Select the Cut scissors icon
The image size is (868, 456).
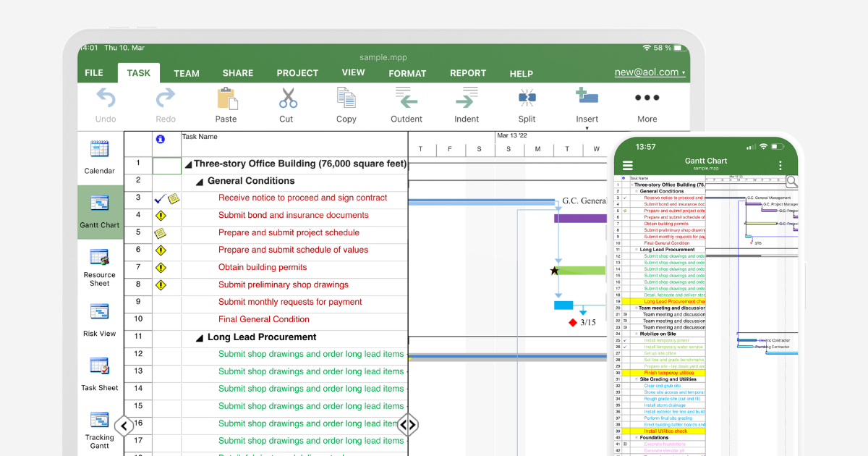[286, 99]
